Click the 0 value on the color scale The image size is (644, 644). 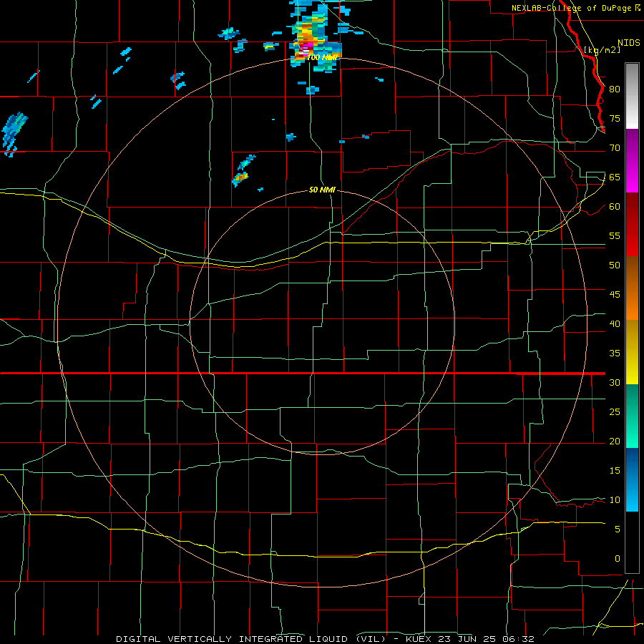tap(618, 559)
